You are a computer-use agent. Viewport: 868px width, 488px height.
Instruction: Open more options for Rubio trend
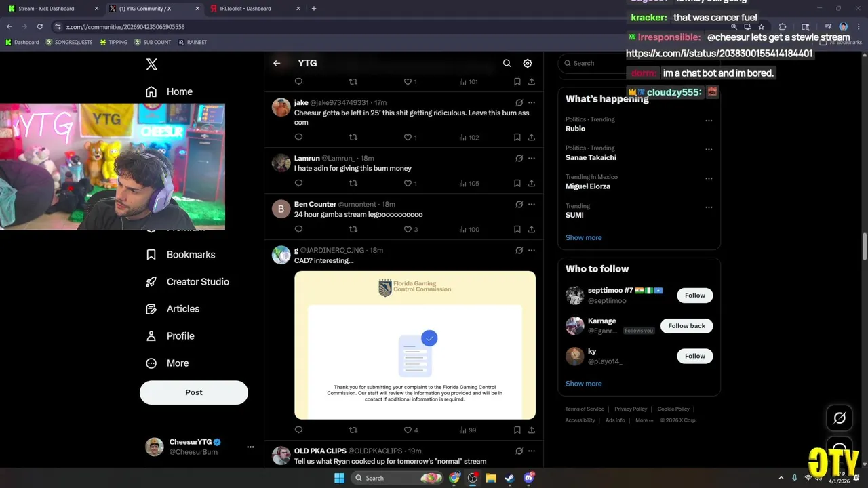pos(709,121)
